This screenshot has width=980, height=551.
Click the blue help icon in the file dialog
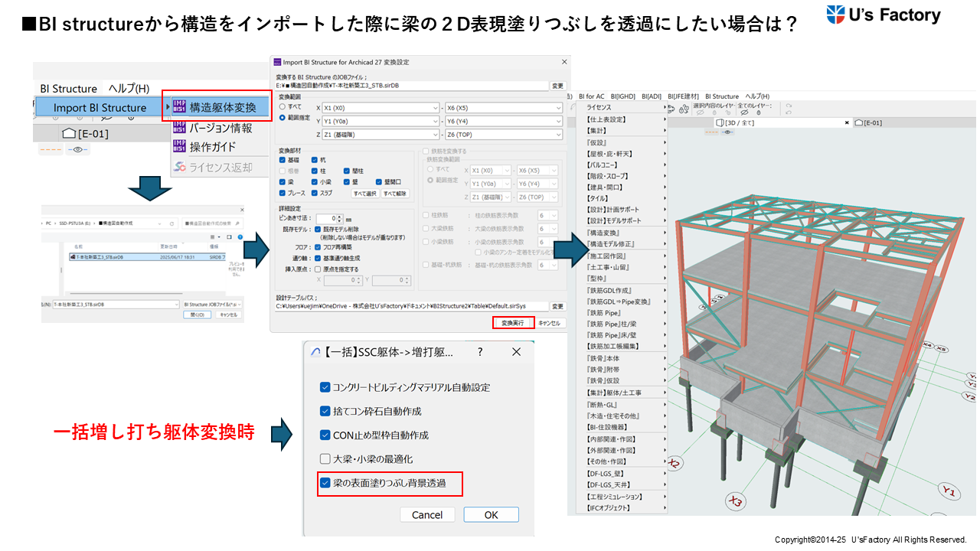(240, 238)
